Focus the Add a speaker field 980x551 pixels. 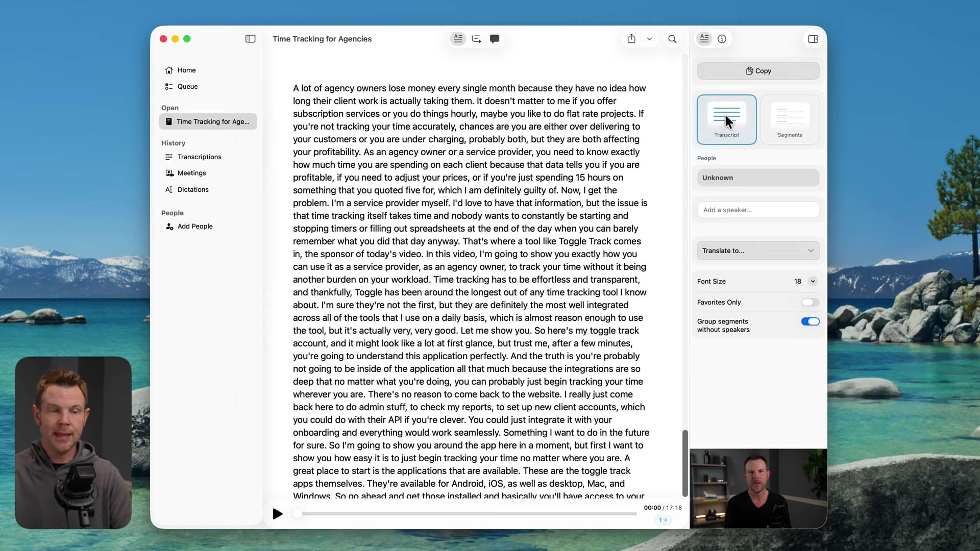pyautogui.click(x=758, y=210)
